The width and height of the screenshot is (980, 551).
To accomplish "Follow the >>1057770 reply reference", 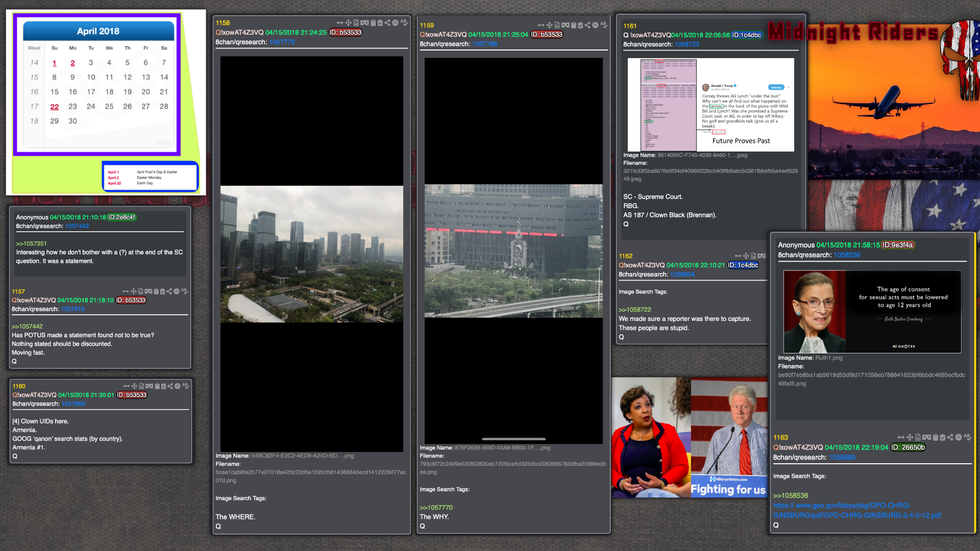I will [436, 508].
